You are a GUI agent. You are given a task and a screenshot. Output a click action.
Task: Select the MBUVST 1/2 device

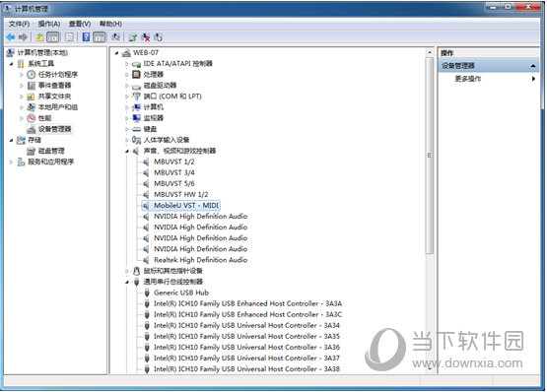tap(174, 162)
